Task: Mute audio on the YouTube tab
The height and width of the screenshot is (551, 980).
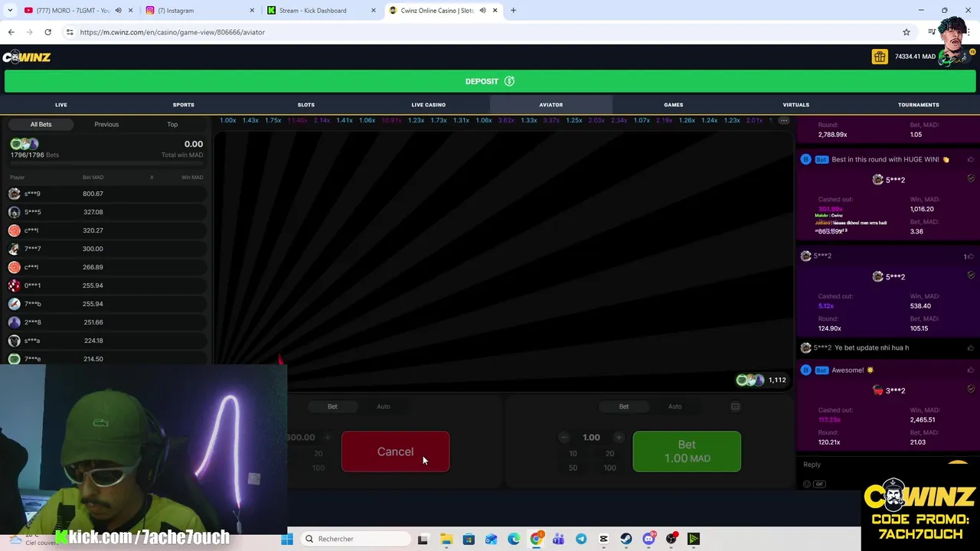Action: click(118, 11)
